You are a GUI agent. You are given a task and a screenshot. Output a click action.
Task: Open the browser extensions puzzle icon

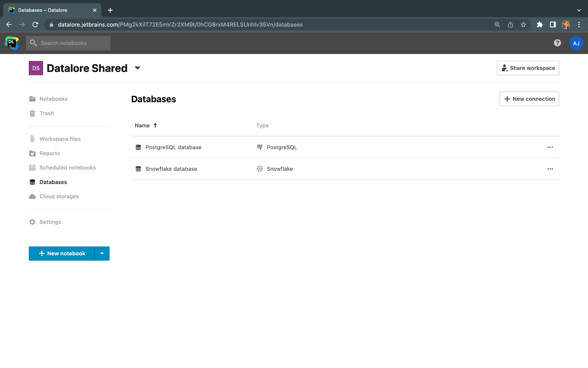tap(539, 25)
